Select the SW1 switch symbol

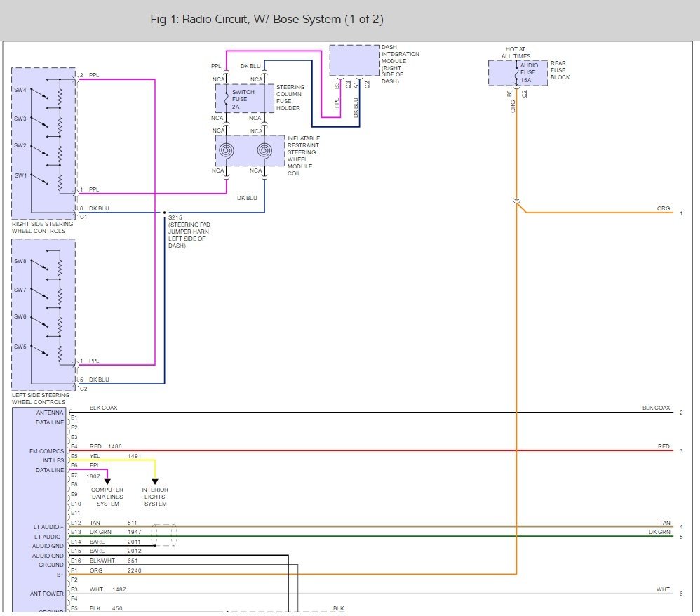tap(42, 180)
